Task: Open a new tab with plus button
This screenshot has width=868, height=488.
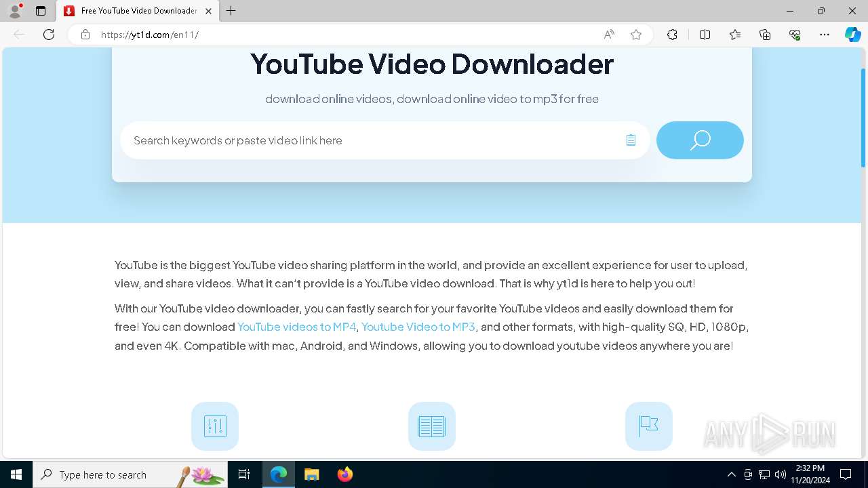Action: (x=231, y=11)
